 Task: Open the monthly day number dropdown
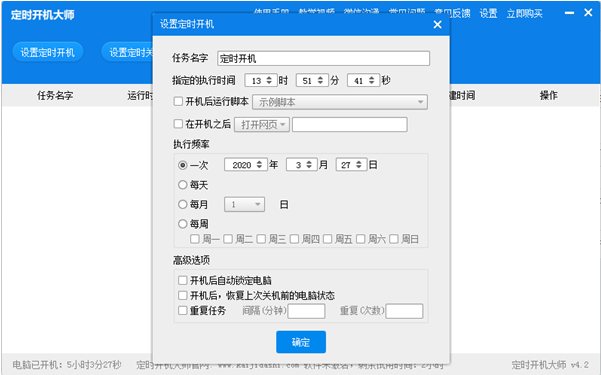tap(245, 204)
